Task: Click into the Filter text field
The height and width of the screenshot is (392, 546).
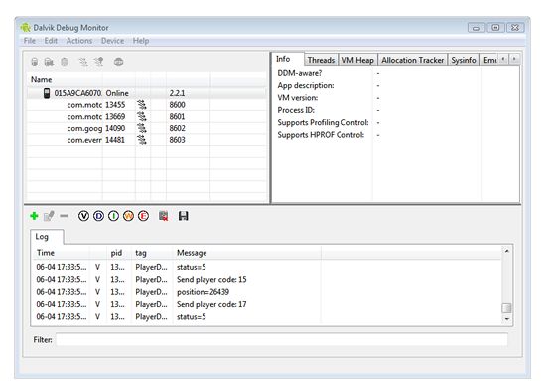Action: (282, 339)
